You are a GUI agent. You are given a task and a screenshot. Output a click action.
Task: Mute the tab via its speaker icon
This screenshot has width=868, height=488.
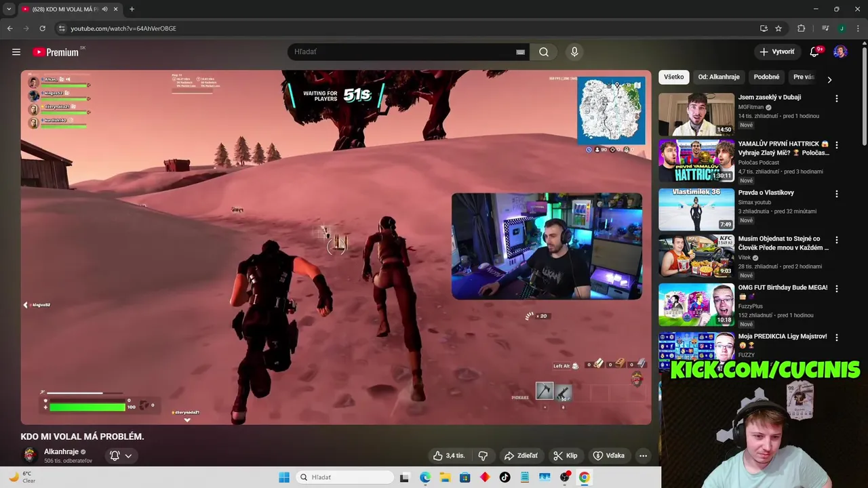point(104,9)
